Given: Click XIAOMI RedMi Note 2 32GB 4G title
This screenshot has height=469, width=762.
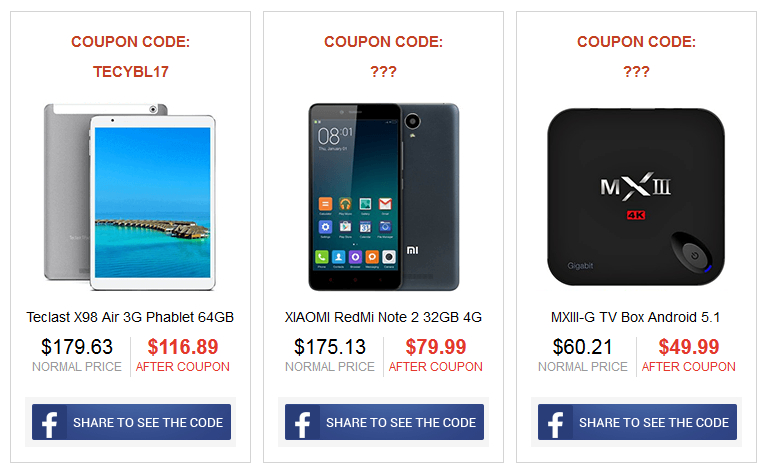Looking at the screenshot, I should (383, 318).
